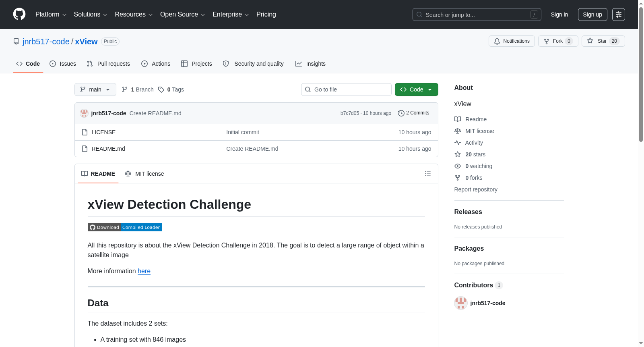
Task: Expand the Platform menu
Action: coord(51,15)
